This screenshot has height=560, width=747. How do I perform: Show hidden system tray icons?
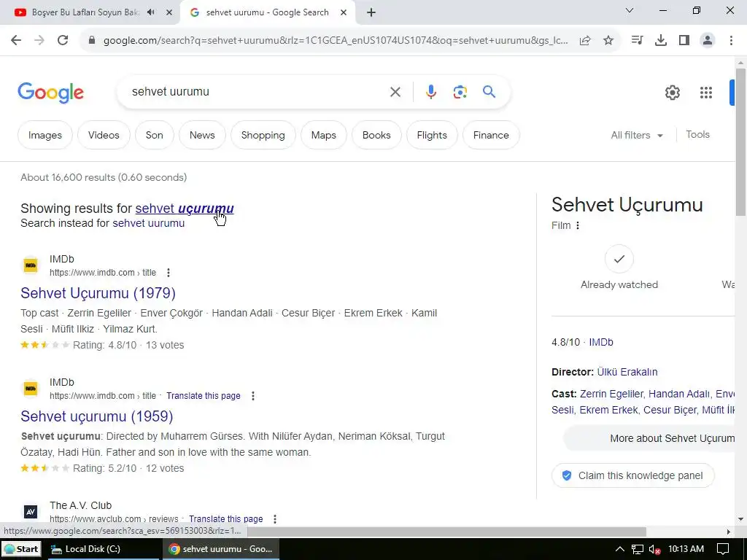619,549
